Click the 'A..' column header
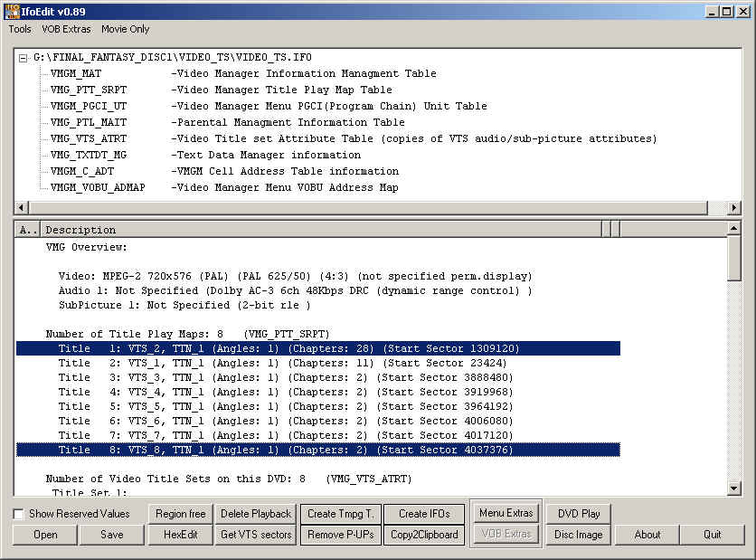 pos(27,230)
